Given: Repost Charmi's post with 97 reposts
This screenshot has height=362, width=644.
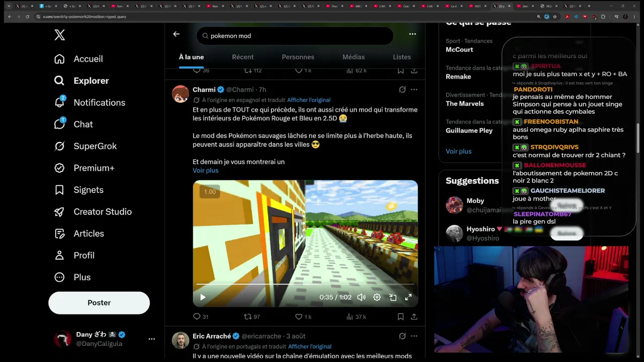Looking at the screenshot, I should coord(252,317).
